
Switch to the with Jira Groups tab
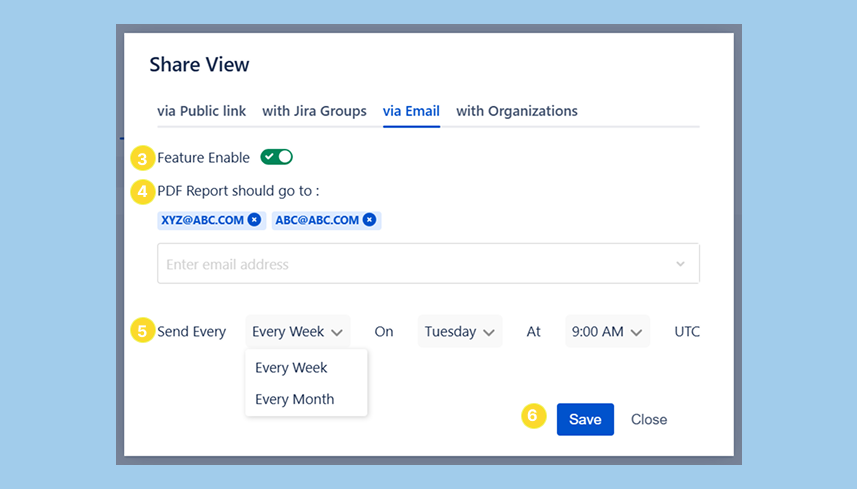point(314,111)
